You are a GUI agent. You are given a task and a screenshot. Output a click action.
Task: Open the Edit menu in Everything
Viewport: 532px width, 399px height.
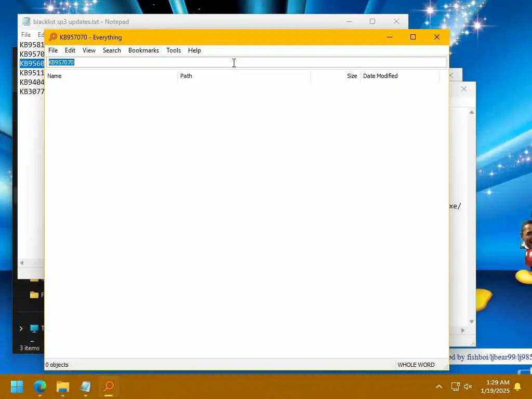[70, 50]
